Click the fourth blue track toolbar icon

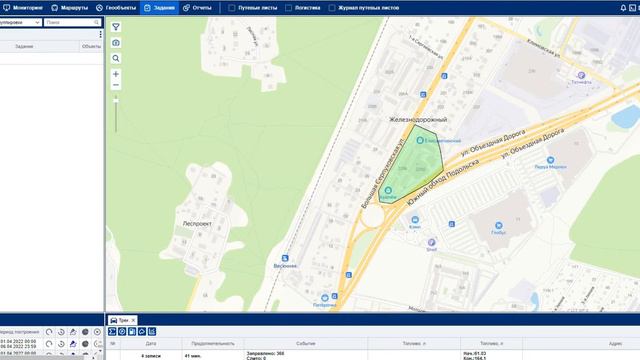[x=142, y=331]
